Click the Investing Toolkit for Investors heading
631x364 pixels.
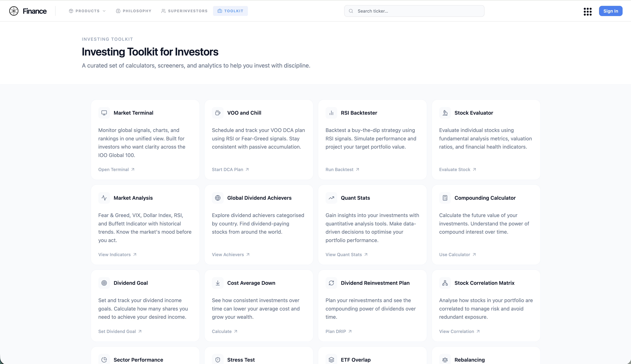tap(150, 52)
